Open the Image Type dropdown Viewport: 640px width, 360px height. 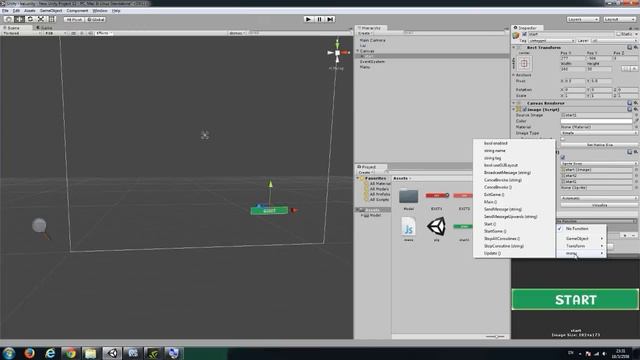point(599,133)
